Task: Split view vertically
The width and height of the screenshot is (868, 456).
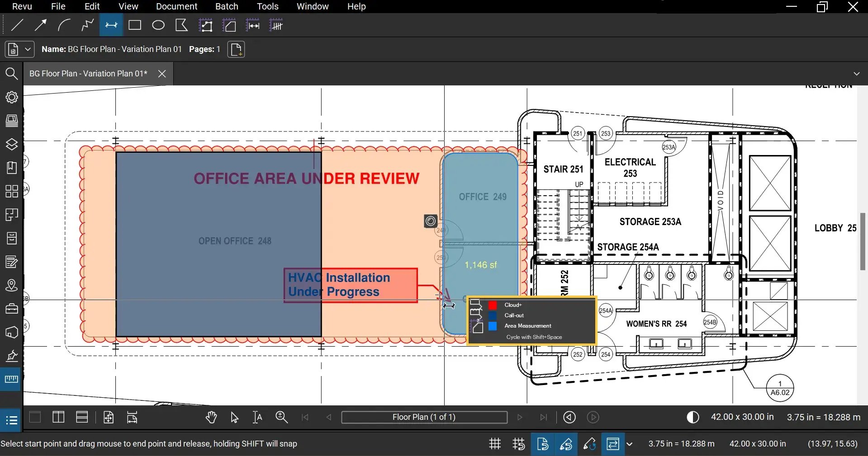Action: coord(58,417)
